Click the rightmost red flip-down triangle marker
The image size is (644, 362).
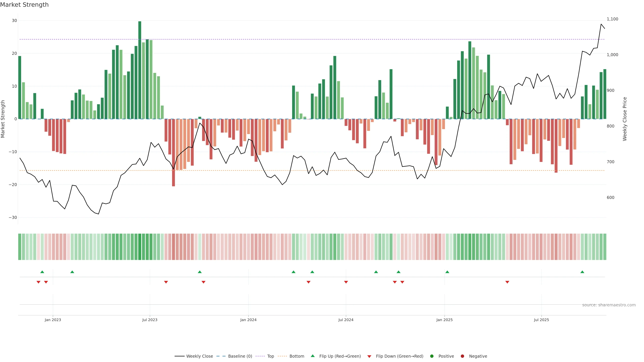507,282
